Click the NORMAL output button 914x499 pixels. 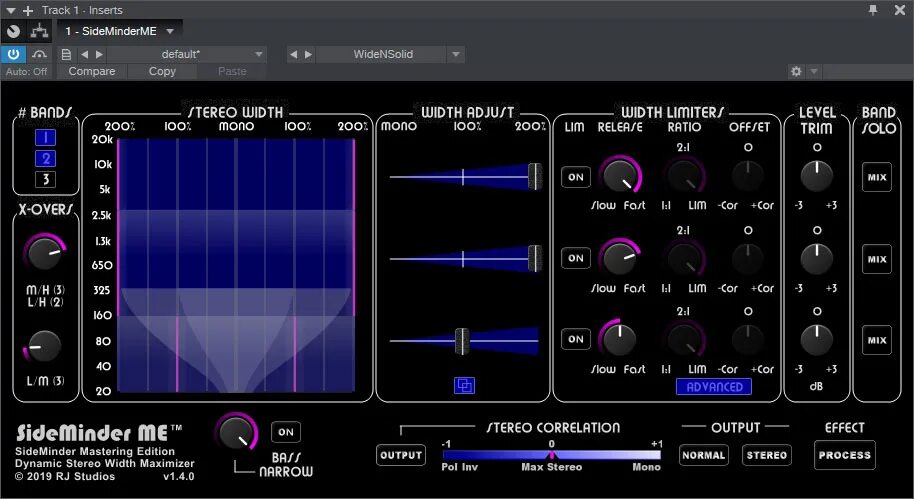pos(704,455)
